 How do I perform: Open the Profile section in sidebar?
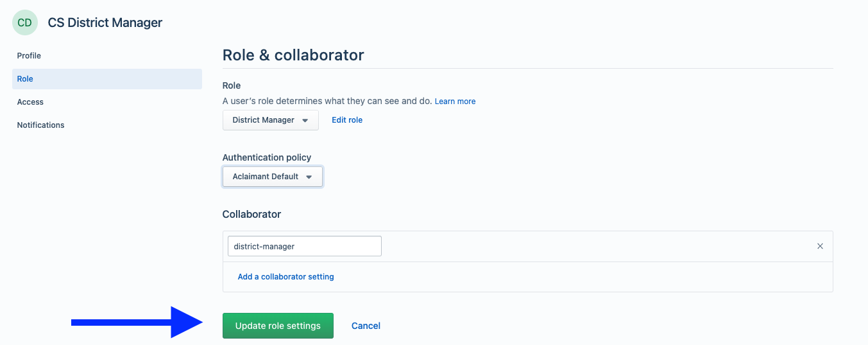29,56
